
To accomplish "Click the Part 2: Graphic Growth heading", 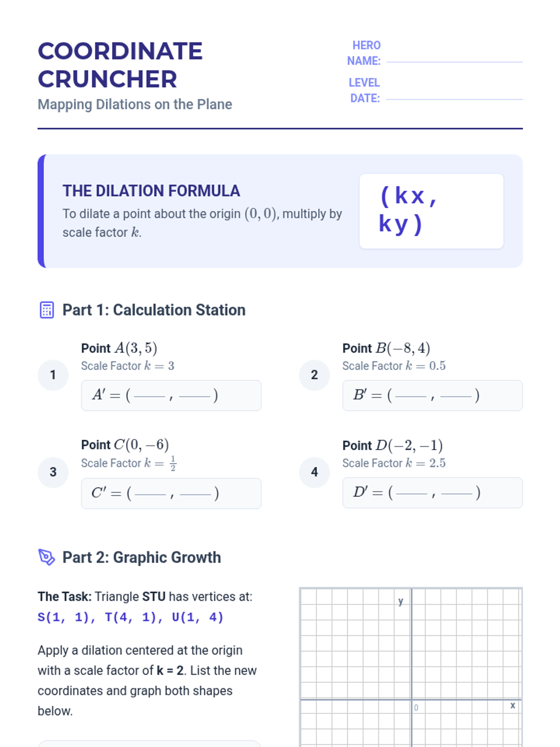I will [x=142, y=557].
